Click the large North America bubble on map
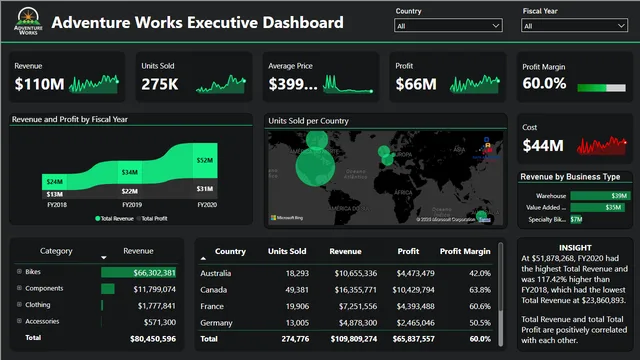 tap(315, 167)
